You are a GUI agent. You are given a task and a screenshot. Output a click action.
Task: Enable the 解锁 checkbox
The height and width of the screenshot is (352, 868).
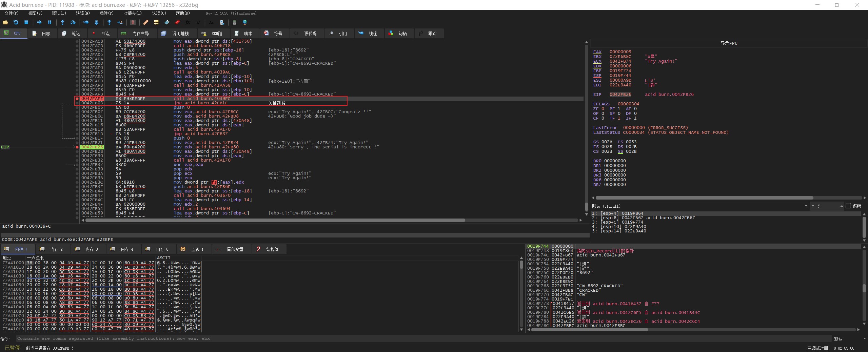pos(848,206)
